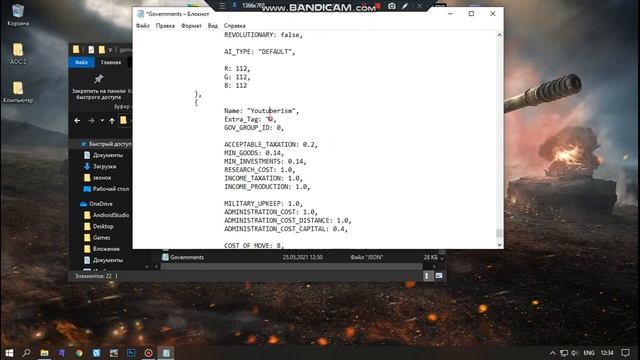Open Вложения folder in Explorer sidebar

(102, 249)
